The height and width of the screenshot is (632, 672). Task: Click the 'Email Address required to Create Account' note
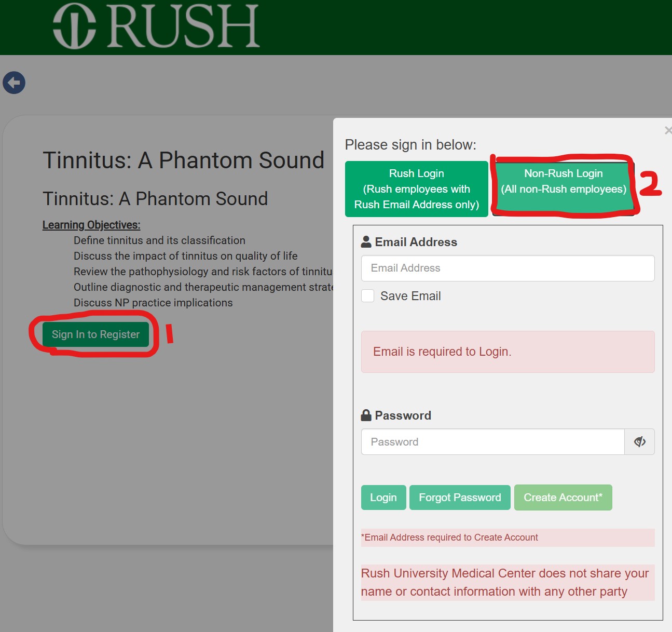click(508, 537)
